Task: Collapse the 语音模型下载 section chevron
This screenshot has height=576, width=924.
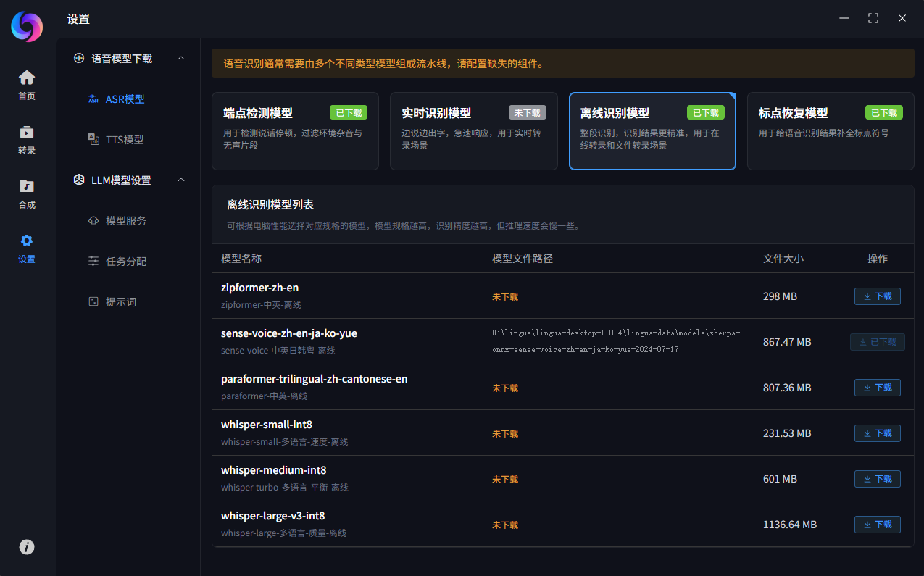Action: click(x=181, y=58)
